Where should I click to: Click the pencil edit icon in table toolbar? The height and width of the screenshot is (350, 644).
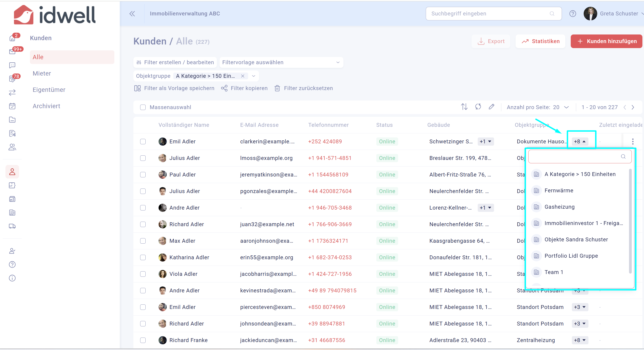492,107
